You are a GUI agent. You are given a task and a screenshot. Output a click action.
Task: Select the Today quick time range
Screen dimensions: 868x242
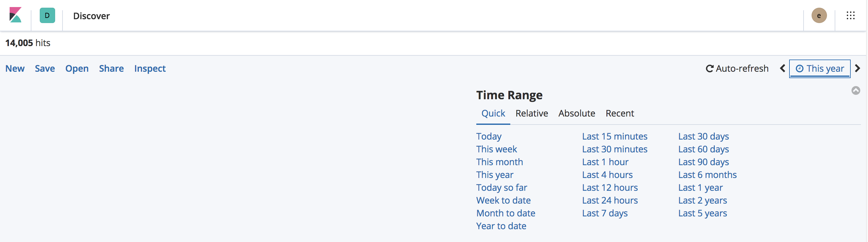[488, 136]
